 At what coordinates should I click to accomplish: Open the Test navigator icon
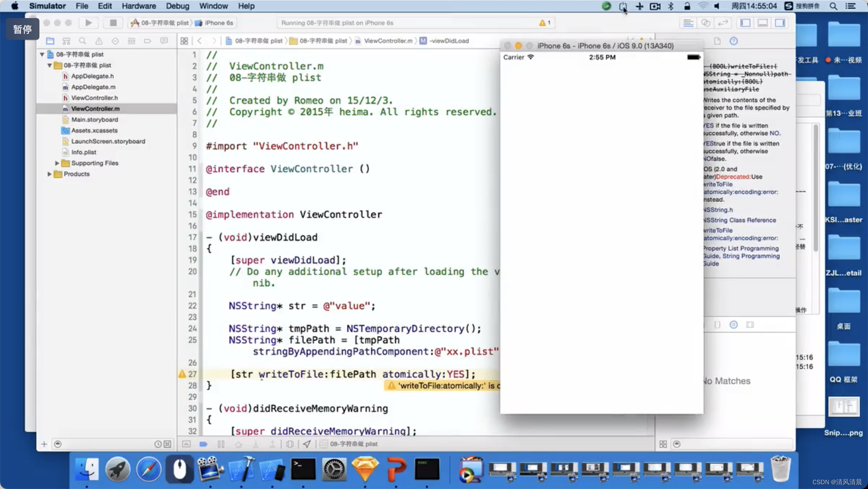(x=115, y=41)
